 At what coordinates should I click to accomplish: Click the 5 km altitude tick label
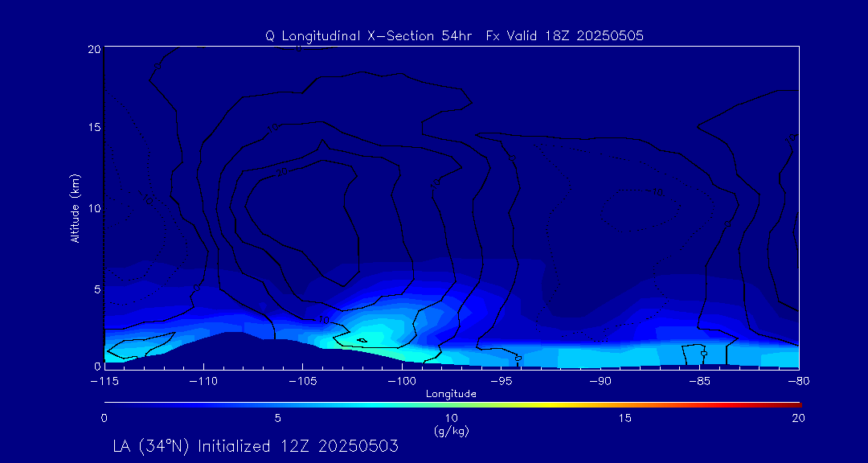(97, 289)
